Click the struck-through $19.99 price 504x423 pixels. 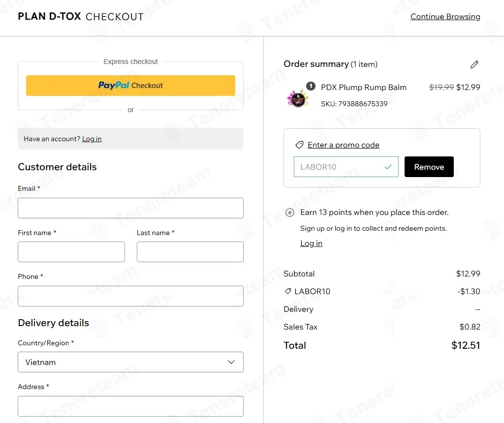click(441, 87)
